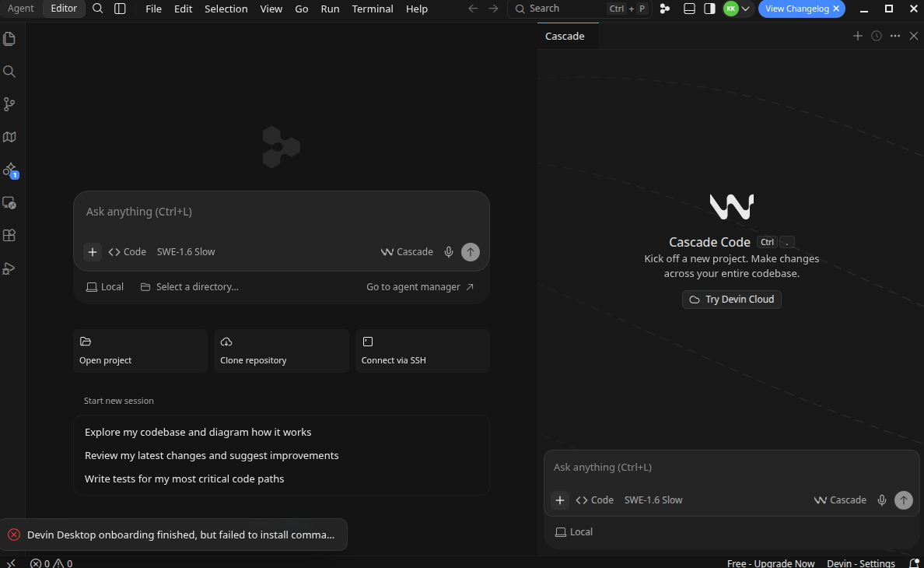Viewport: 924px width, 568px height.
Task: Click Clone repository card
Action: pyautogui.click(x=281, y=351)
